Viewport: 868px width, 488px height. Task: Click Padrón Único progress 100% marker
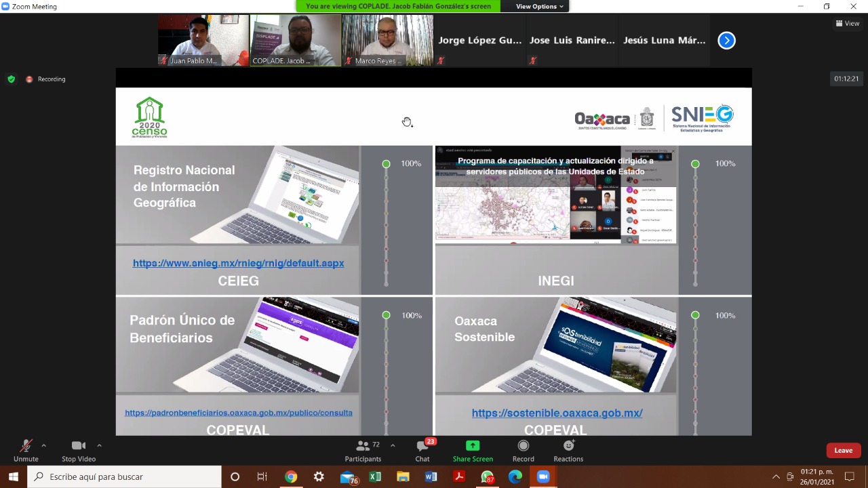pos(386,315)
